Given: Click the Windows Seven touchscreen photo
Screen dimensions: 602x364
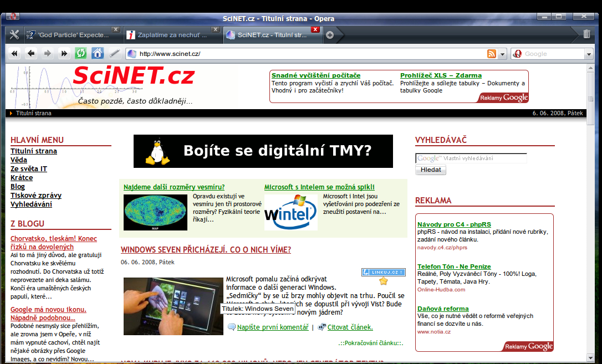Looking at the screenshot, I should (173, 306).
